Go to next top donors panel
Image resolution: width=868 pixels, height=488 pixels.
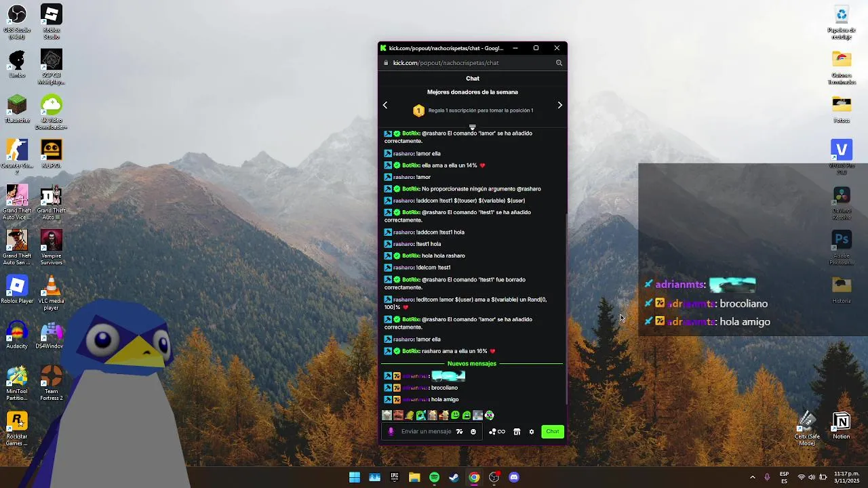[x=559, y=105]
